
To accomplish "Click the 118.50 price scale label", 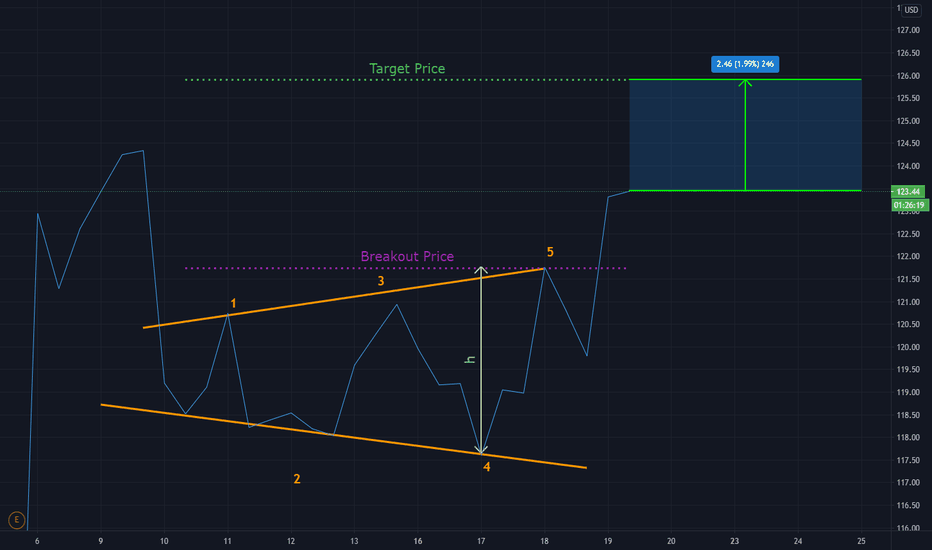I will pyautogui.click(x=908, y=415).
